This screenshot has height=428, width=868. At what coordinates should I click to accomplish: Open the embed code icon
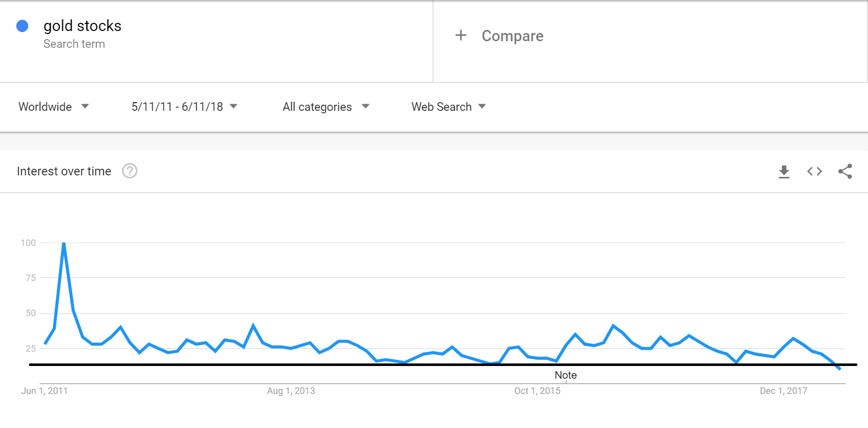point(815,171)
